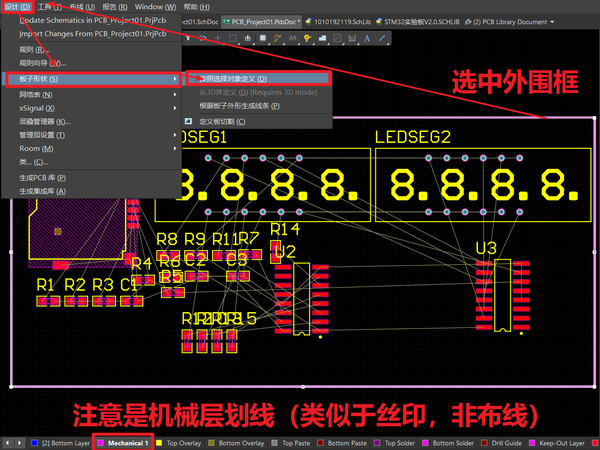Open 层叠管理器 (K) layer stack manager
The height and width of the screenshot is (450, 600).
pyautogui.click(x=92, y=122)
